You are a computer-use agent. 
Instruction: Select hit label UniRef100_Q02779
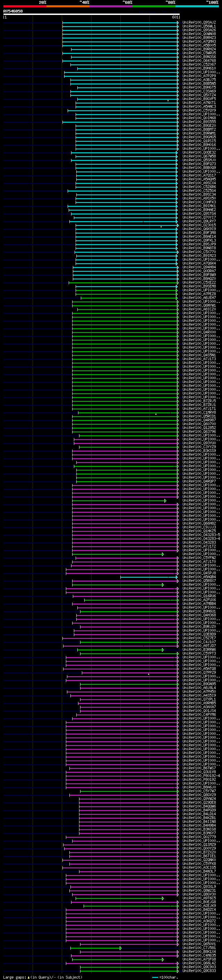[199, 836]
